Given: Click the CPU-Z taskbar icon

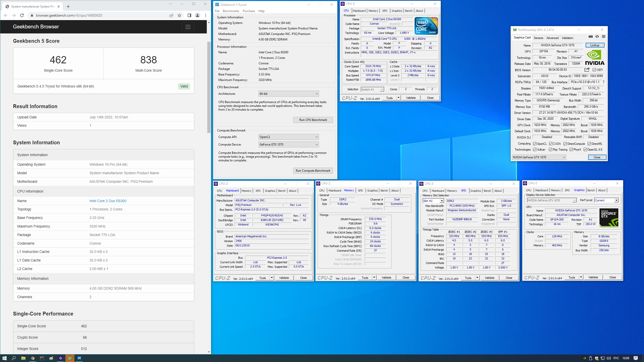Looking at the screenshot, I should coord(61,358).
